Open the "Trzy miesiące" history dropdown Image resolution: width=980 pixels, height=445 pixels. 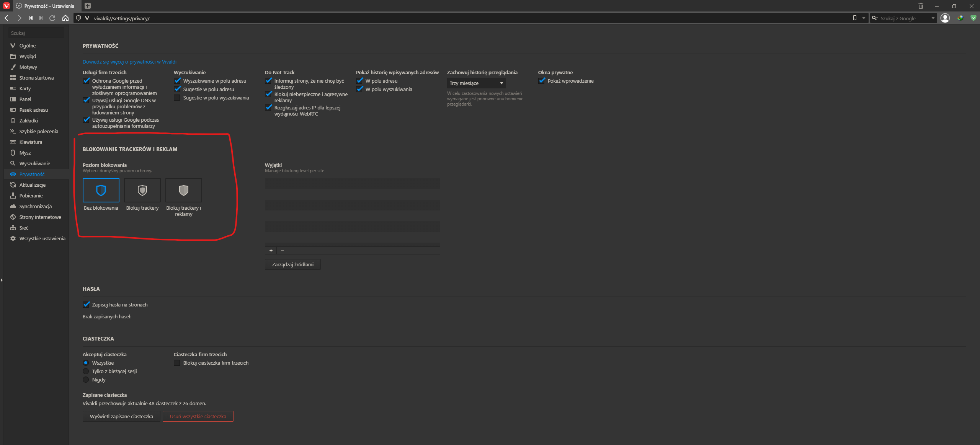tap(476, 83)
